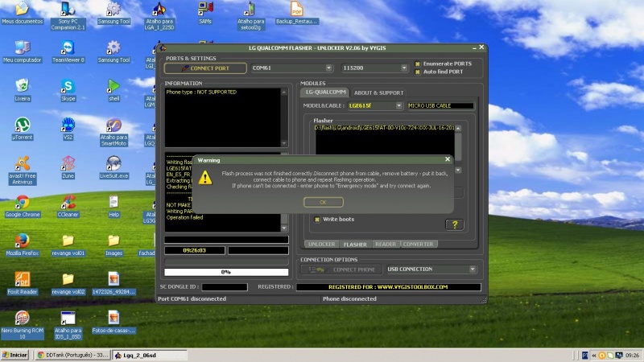Switch to Lgq_2_06sd taskbar item
644x362 pixels.
[150, 355]
